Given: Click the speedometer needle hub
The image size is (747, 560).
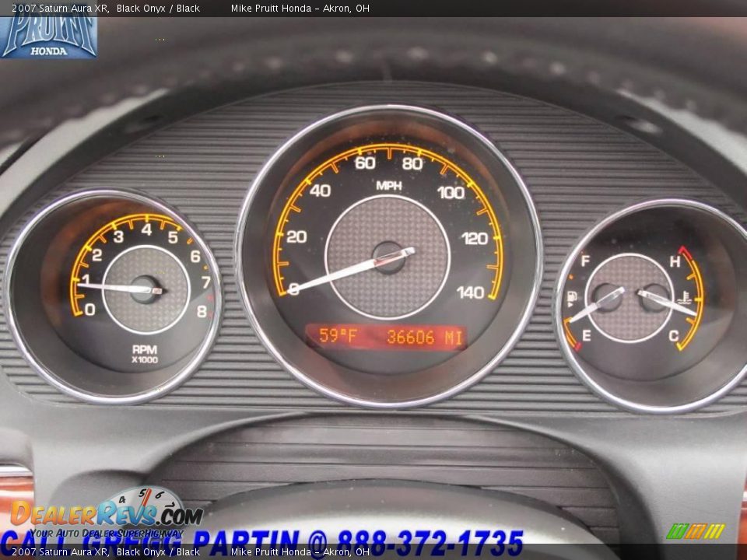Looking at the screenshot, I should coord(388,257).
